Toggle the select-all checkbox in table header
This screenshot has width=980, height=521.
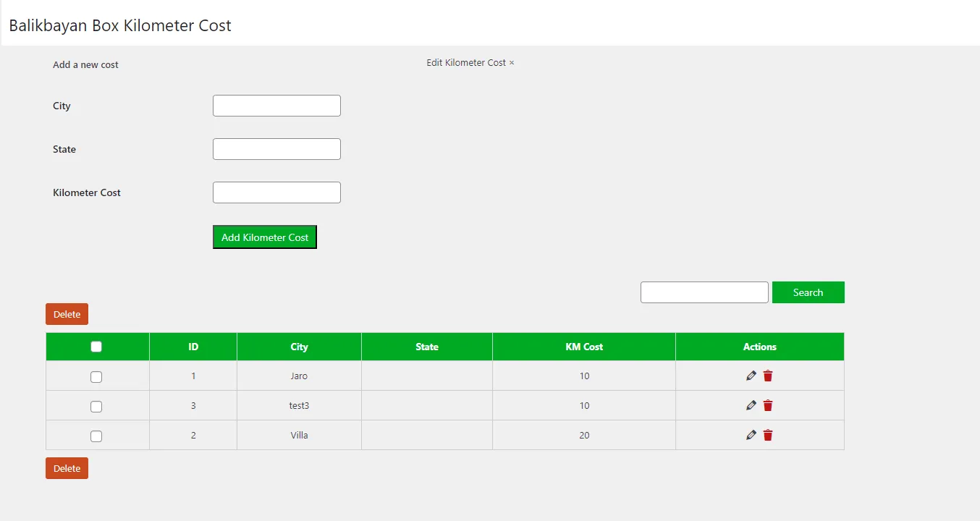[96, 347]
